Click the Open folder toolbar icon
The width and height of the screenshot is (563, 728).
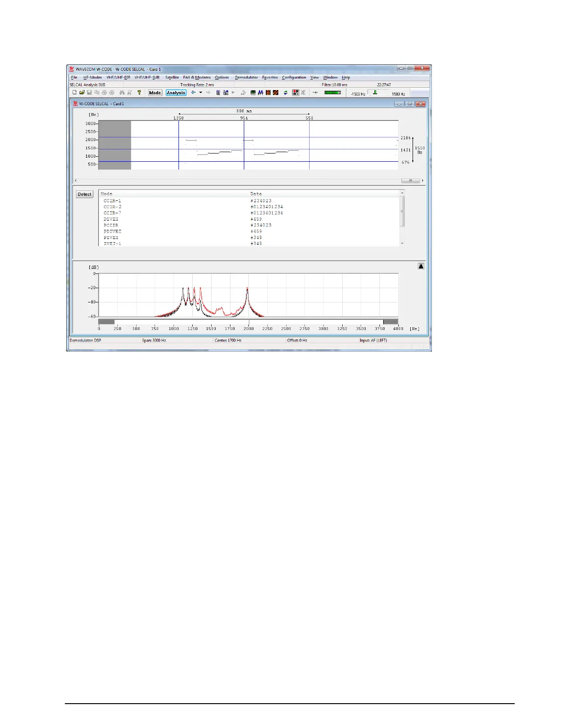click(82, 92)
